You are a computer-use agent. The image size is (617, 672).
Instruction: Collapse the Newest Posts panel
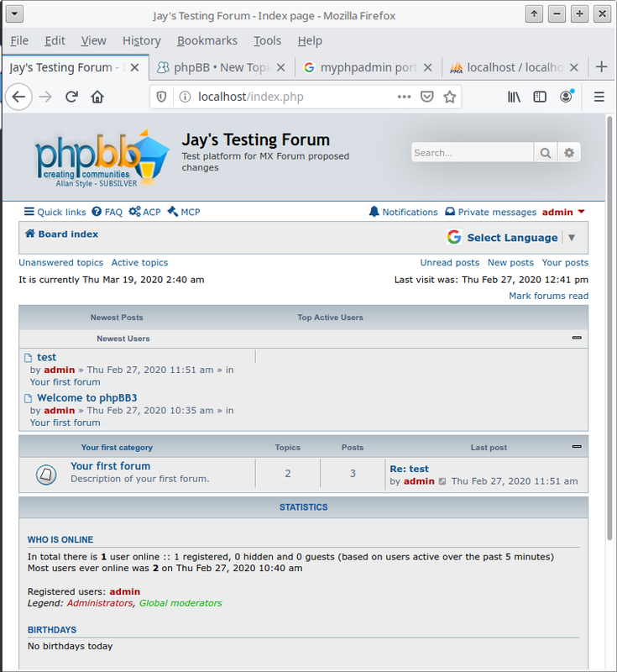click(577, 338)
